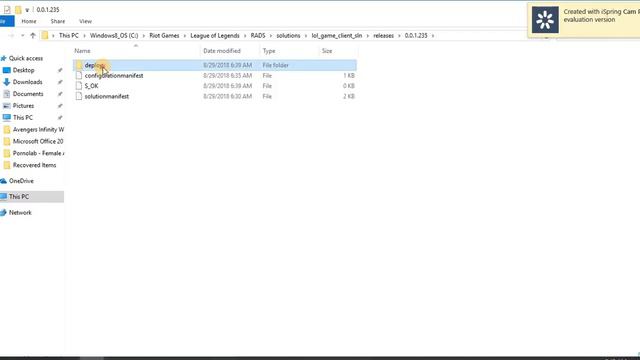Navigate to Riot Games breadcrumb
Image resolution: width=640 pixels, height=360 pixels.
click(164, 36)
